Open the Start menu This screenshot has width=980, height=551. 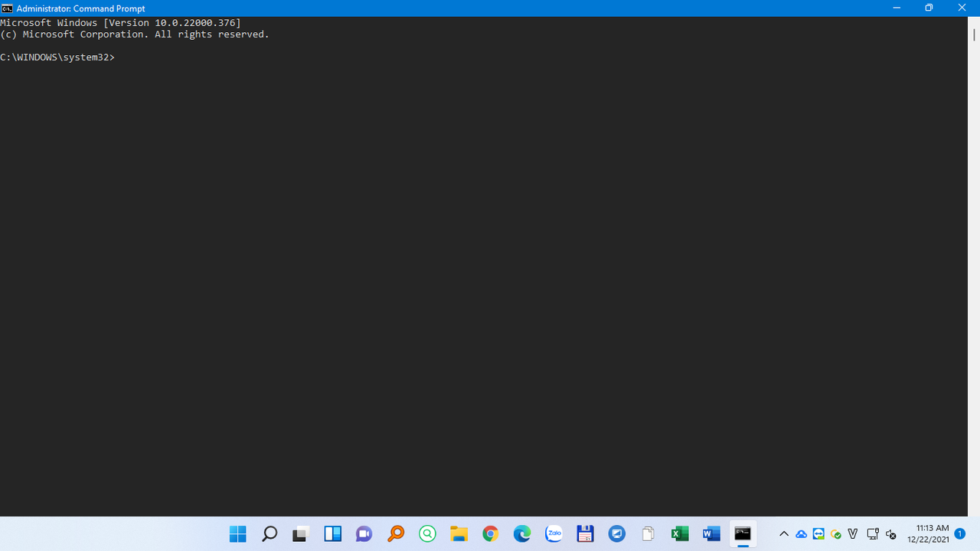click(237, 533)
